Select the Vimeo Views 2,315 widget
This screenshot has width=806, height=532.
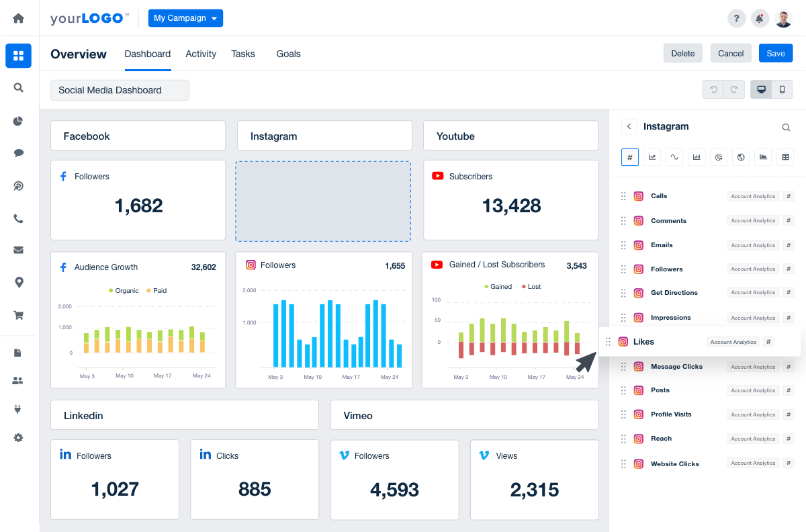pos(534,480)
